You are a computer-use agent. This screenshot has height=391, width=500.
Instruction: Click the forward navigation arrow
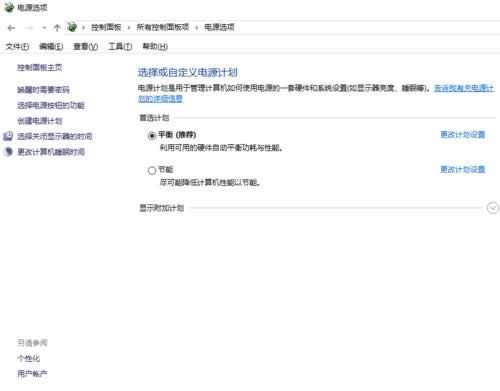pos(29,28)
